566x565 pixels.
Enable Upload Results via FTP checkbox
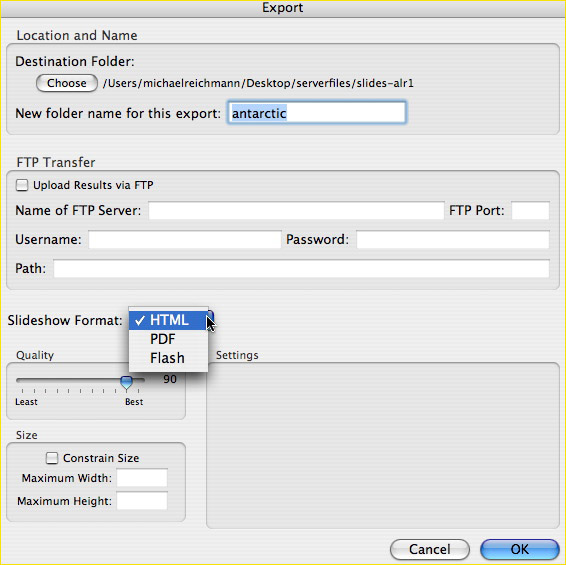tap(22, 185)
